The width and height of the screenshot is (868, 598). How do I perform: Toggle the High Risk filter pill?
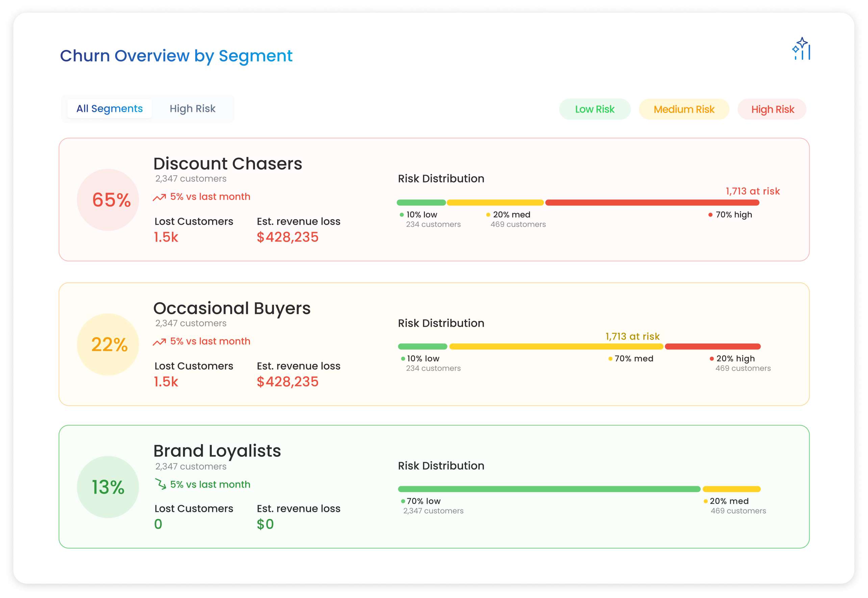tap(772, 109)
